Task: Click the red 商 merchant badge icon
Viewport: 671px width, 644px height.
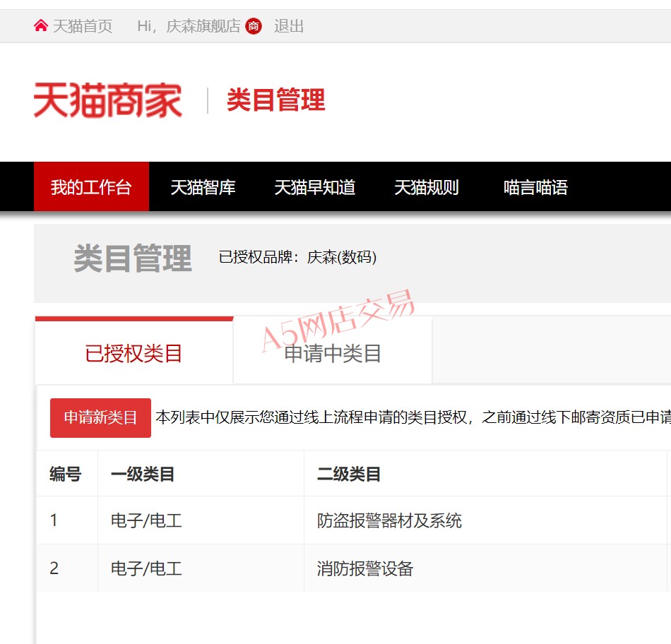Action: point(254,26)
